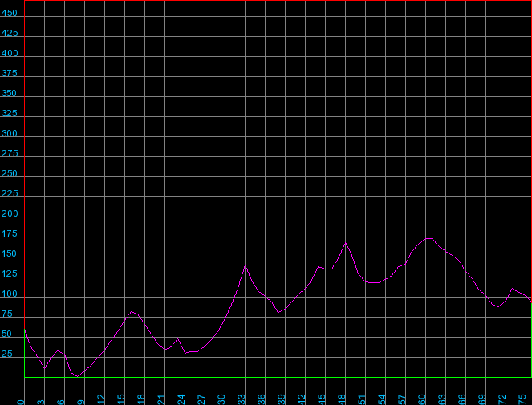Click the 350 vertical axis value
Viewport: 532px width, 405px height.
(9, 93)
